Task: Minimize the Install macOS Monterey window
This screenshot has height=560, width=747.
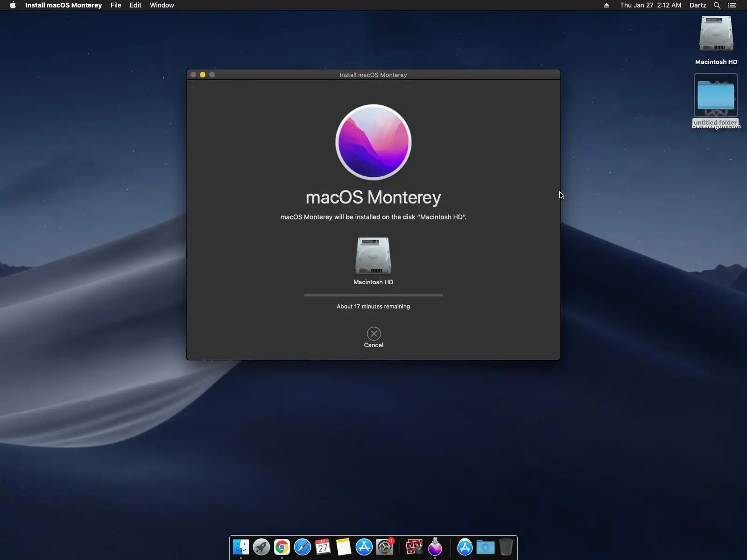Action: click(x=203, y=75)
